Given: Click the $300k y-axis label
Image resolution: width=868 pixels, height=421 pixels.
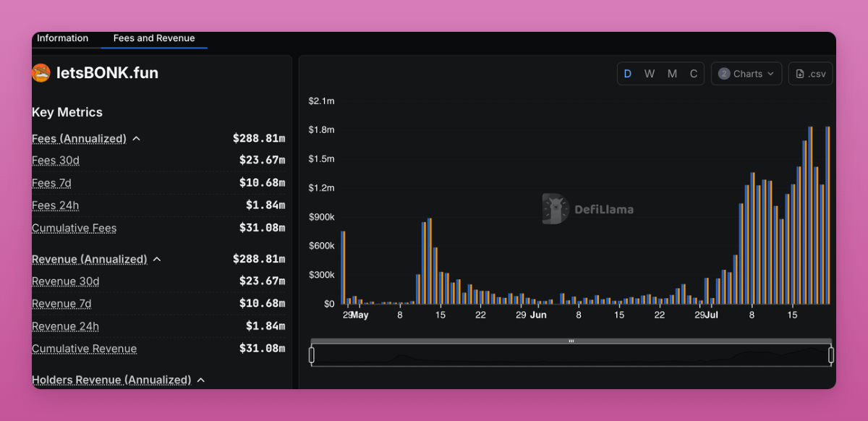Looking at the screenshot, I should coord(321,275).
